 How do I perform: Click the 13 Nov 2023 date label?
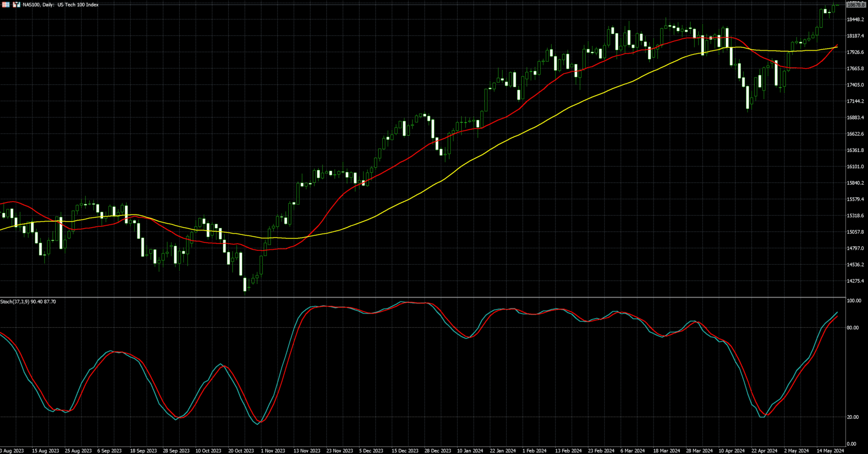[x=307, y=450]
